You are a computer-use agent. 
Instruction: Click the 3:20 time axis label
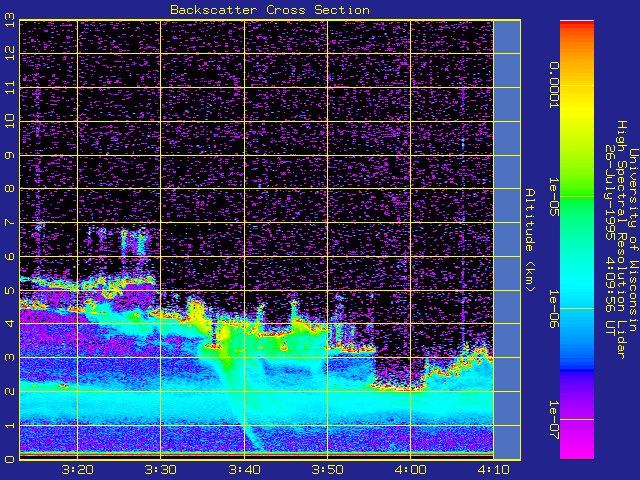tap(78, 470)
